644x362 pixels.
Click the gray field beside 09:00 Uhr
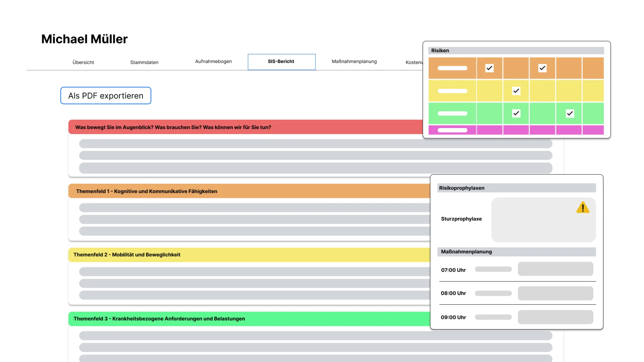(x=555, y=317)
